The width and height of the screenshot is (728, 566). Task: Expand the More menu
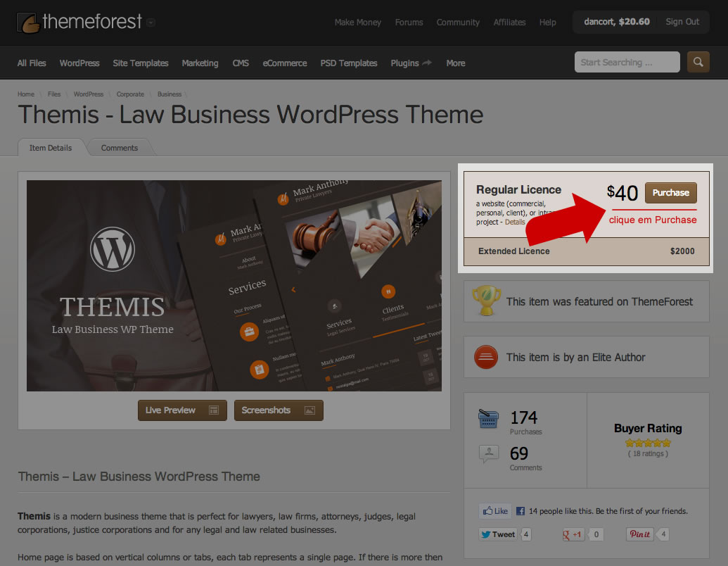point(456,63)
